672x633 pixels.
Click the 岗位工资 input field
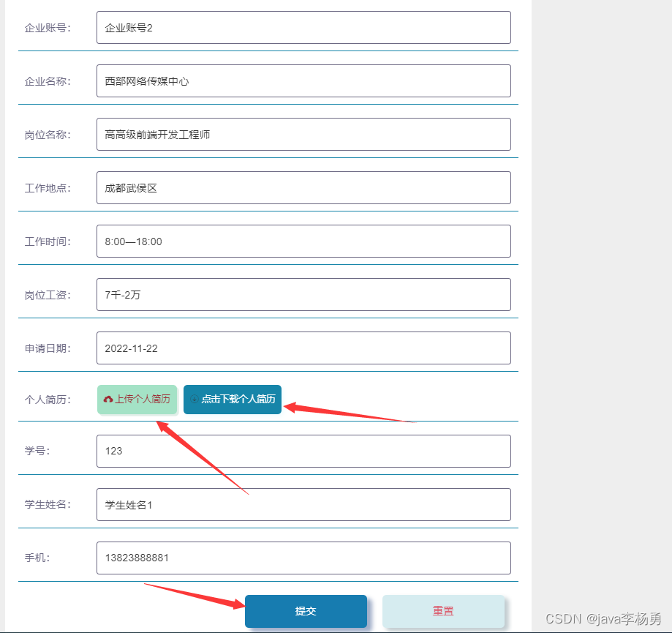pos(303,295)
